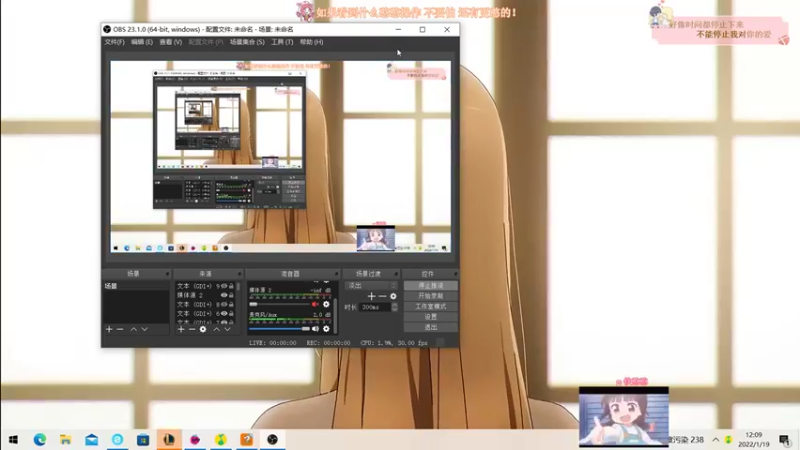Open the OBS Studio taskbar icon
The image size is (800, 450).
(272, 439)
